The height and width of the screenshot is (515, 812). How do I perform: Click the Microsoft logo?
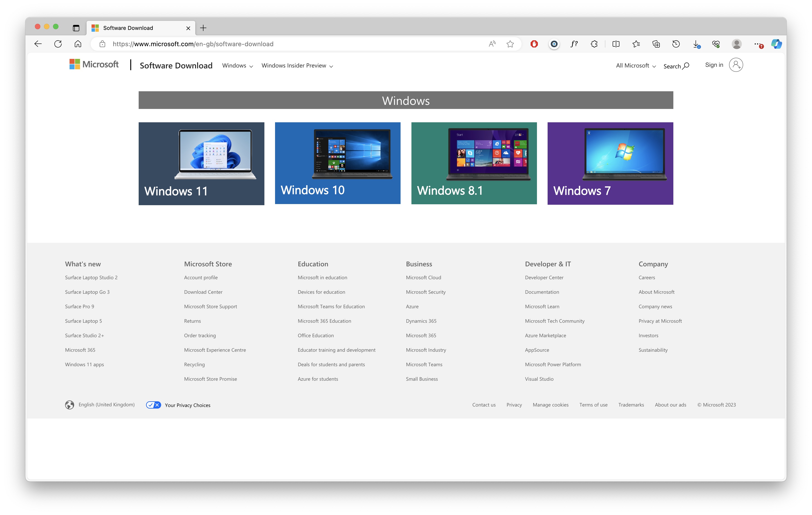click(x=94, y=64)
